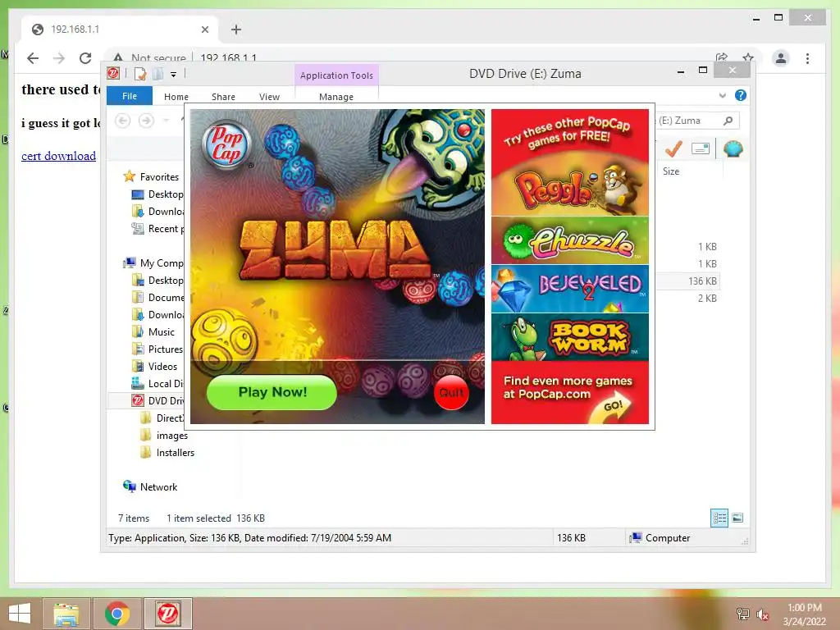Viewport: 840px width, 630px height.
Task: Click New folder icon in quick access toolbar
Action: [157, 74]
